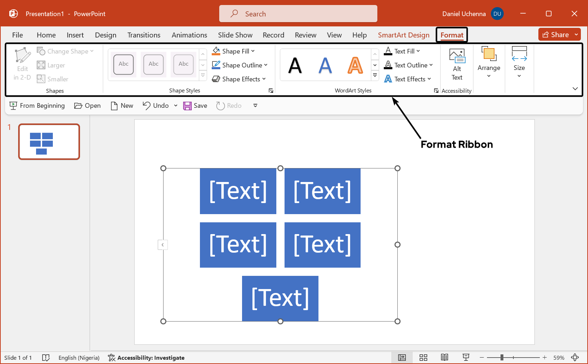The image size is (588, 364).
Task: Open the Shape Fill tool
Action: pyautogui.click(x=234, y=51)
